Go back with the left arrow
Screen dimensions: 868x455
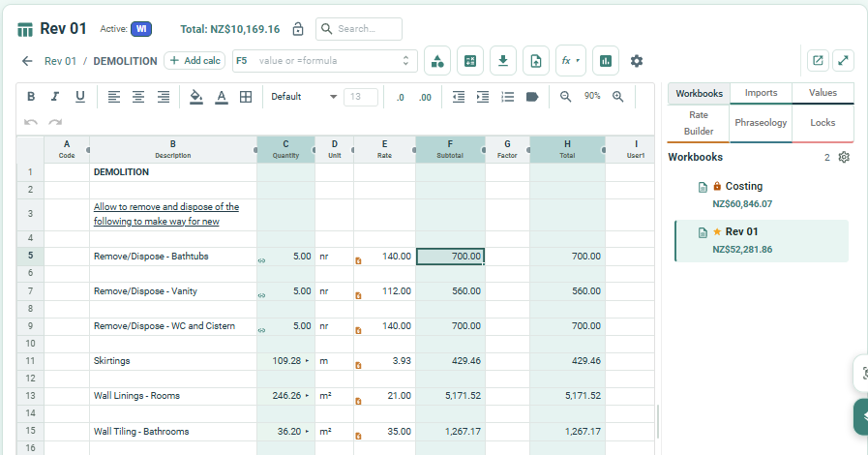(x=27, y=61)
